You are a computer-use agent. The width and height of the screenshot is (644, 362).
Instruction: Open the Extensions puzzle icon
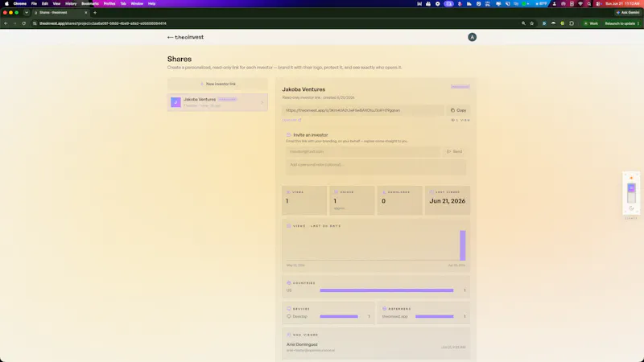click(x=572, y=23)
